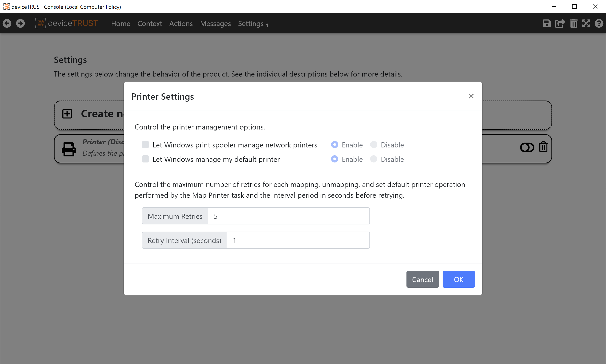Click the toolbar trash icon
Image resolution: width=606 pixels, height=364 pixels.
tap(573, 23)
